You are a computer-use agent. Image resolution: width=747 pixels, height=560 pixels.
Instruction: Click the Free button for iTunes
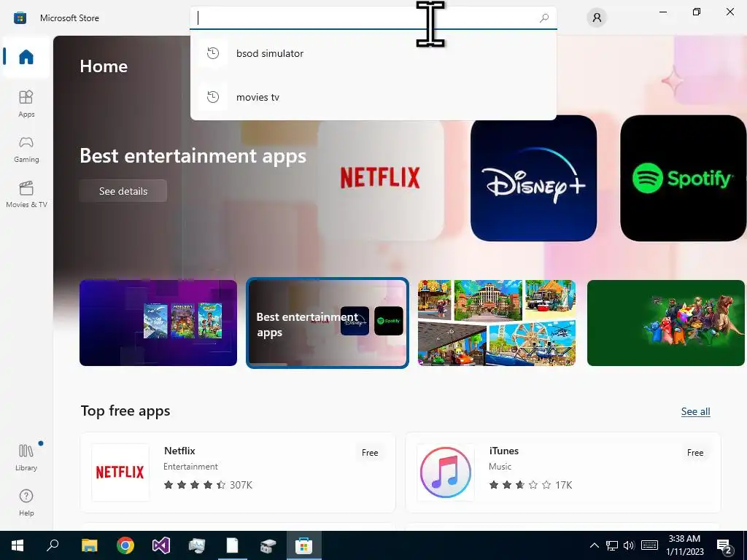pyautogui.click(x=695, y=452)
